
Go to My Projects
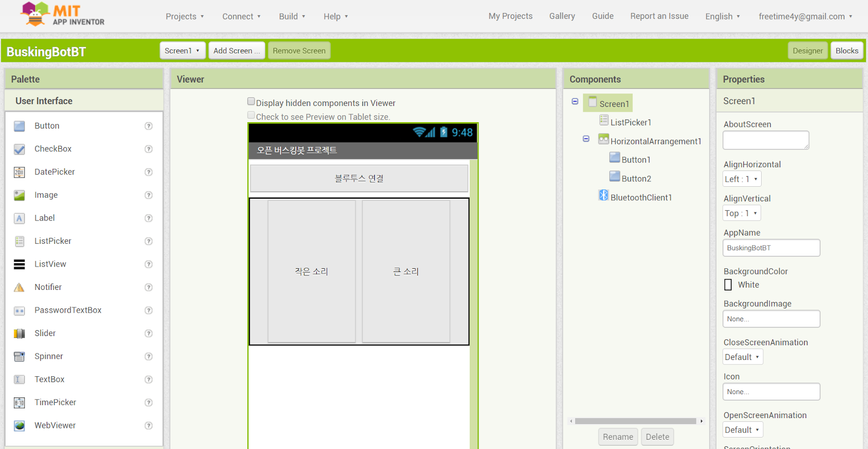[x=510, y=16]
